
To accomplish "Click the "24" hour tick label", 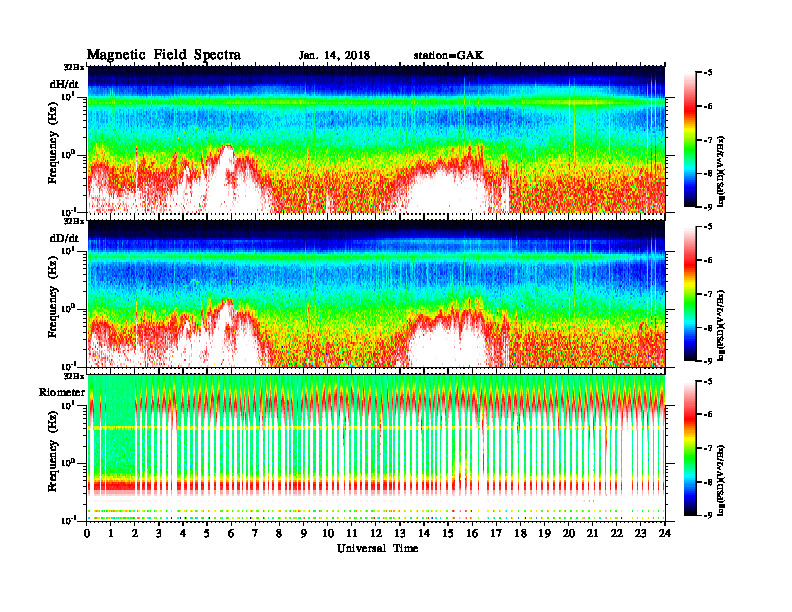I will coord(665,533).
